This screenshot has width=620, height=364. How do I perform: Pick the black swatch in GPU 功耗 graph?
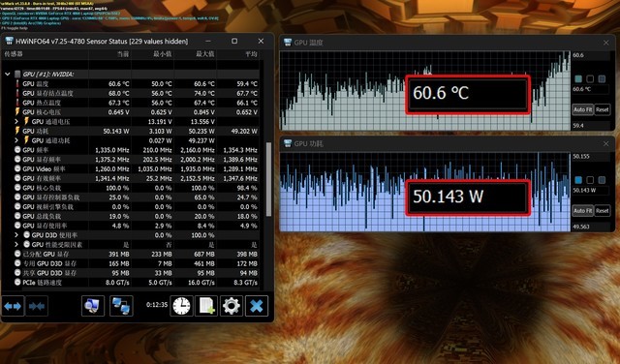[590, 180]
